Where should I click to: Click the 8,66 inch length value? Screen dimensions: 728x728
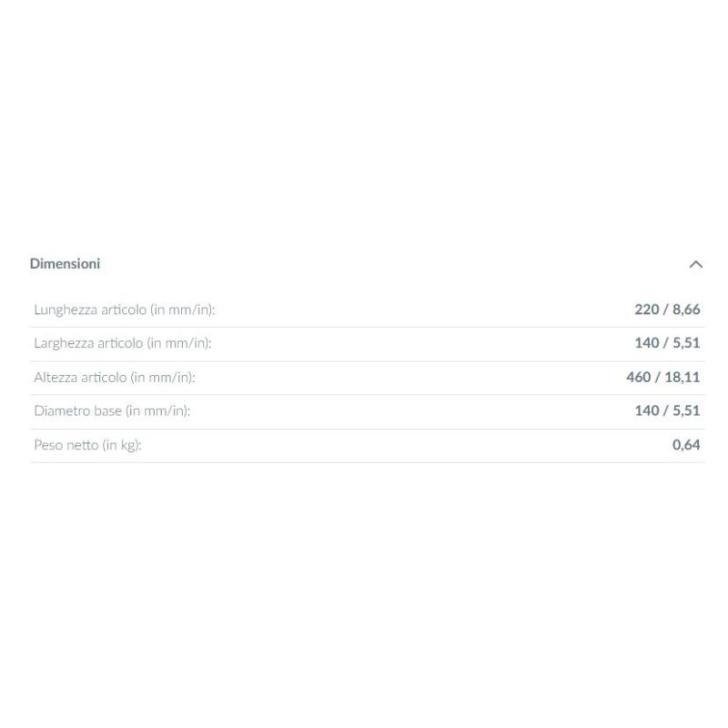(686, 309)
